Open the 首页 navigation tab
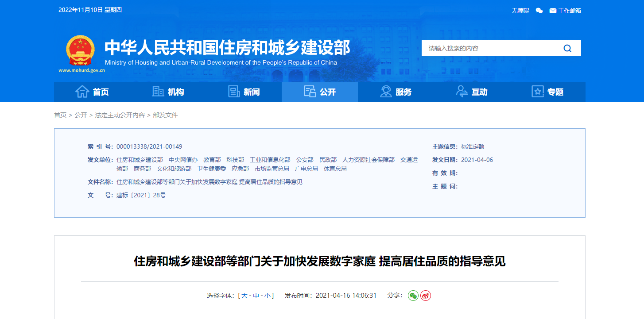Image resolution: width=644 pixels, height=319 pixels. coord(92,92)
